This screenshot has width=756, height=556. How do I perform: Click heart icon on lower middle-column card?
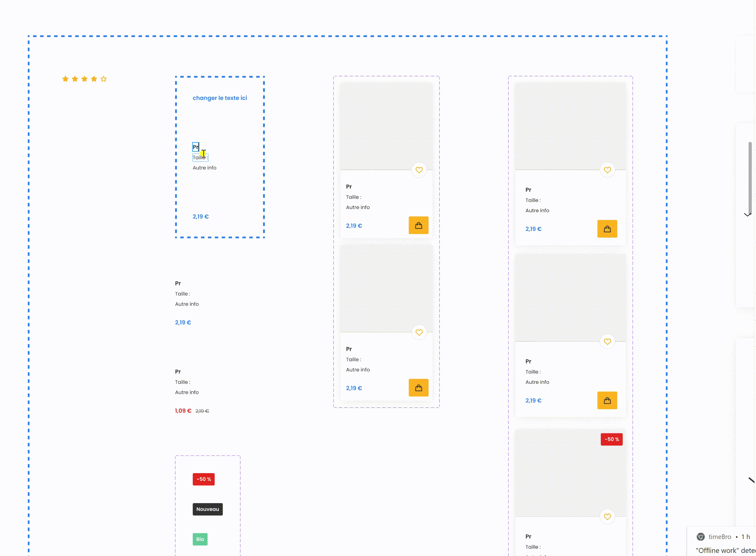[x=419, y=333]
